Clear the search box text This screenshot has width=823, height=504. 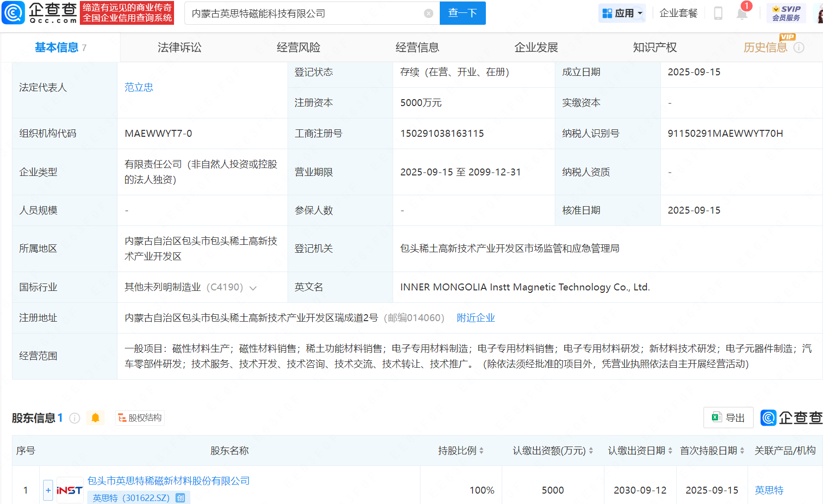(x=429, y=13)
